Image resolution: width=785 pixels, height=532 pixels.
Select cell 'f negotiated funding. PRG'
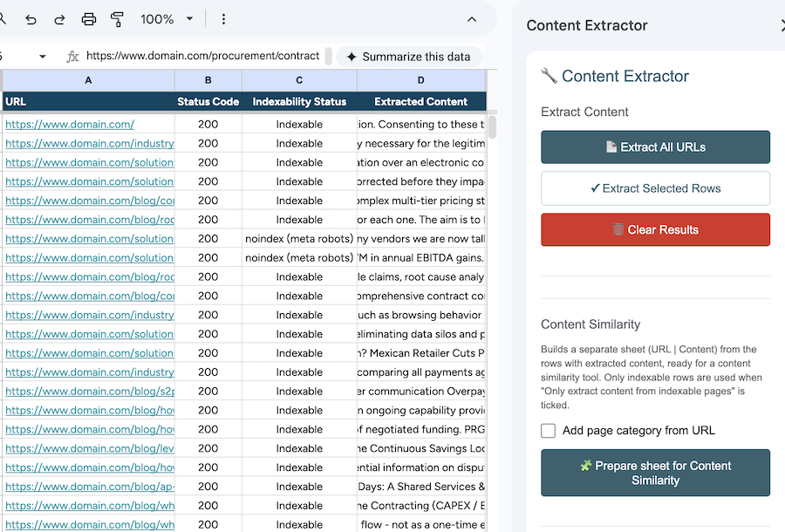point(421,429)
